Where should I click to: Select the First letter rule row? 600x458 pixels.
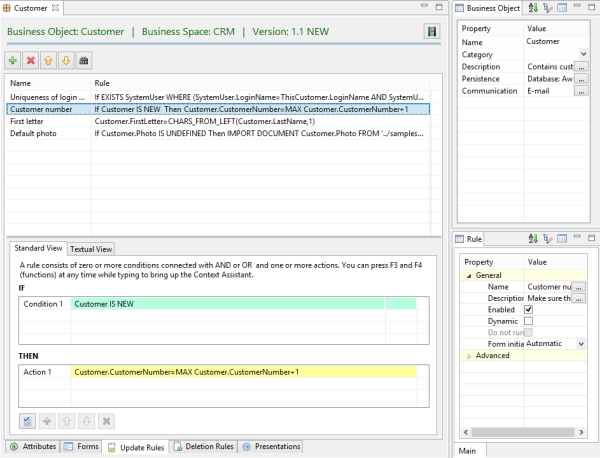218,121
